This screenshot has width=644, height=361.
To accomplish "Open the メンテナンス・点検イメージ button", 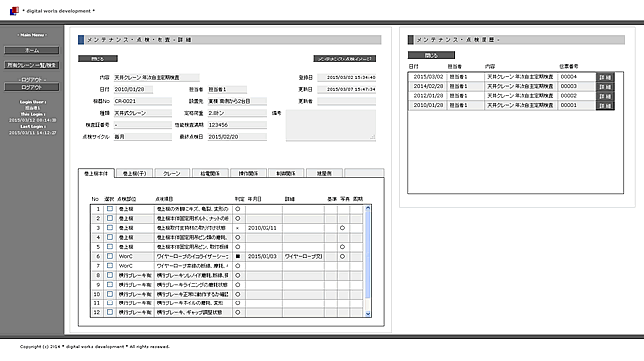I will (345, 59).
